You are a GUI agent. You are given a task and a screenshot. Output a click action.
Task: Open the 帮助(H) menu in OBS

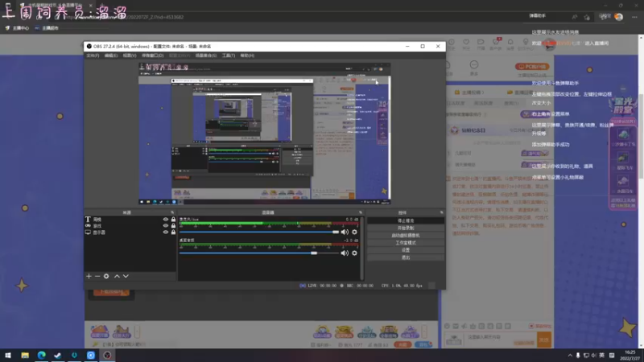click(247, 56)
